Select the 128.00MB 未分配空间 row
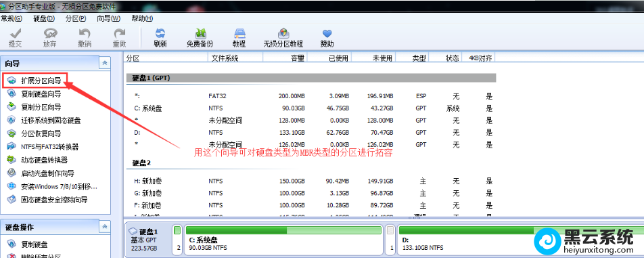 click(x=311, y=121)
